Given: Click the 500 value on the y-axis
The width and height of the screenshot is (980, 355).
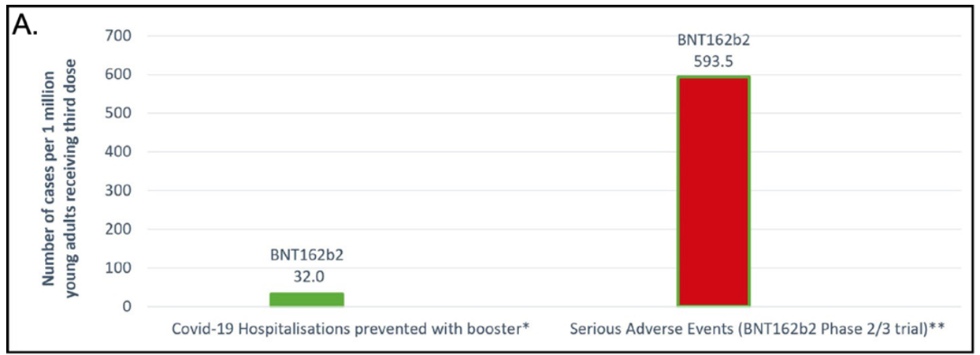Looking at the screenshot, I should tap(117, 114).
